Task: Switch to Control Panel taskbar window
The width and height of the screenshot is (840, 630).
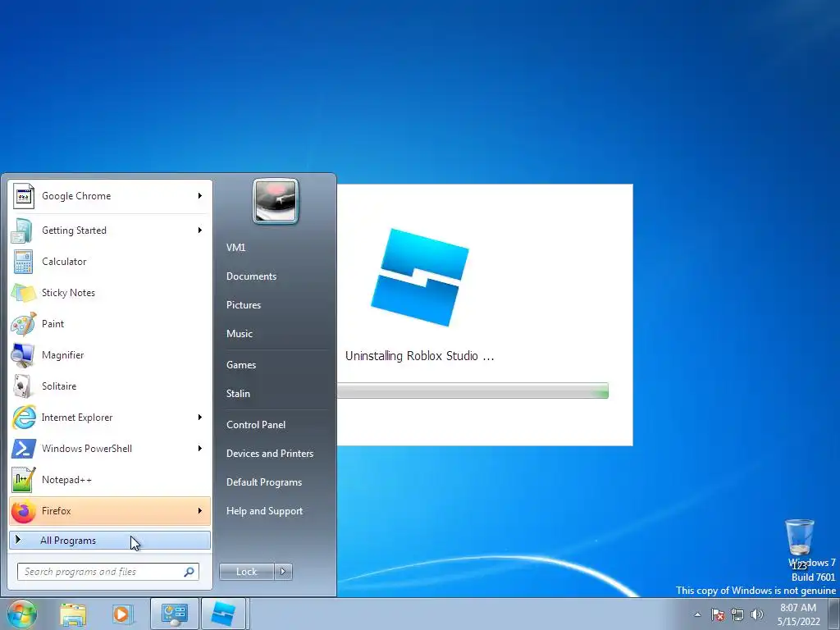Action: 174,614
